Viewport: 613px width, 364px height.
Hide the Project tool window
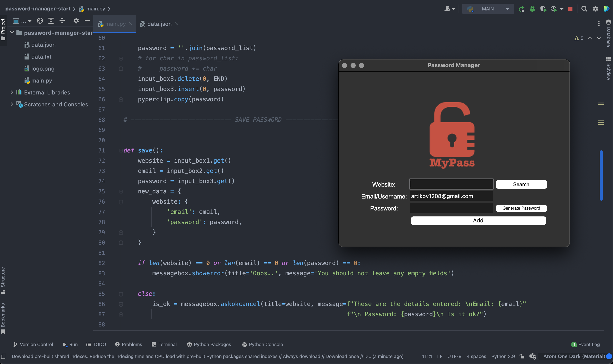click(x=87, y=21)
